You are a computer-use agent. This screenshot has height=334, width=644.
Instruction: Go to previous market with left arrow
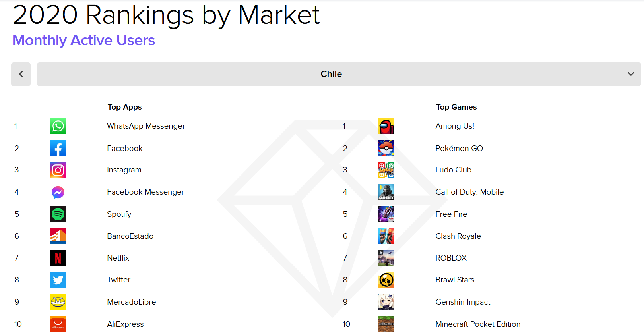pos(21,74)
